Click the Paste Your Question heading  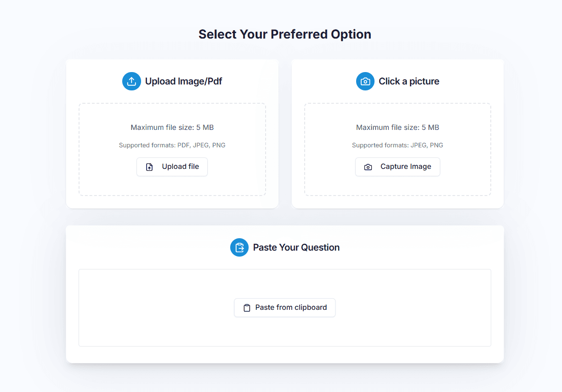296,247
